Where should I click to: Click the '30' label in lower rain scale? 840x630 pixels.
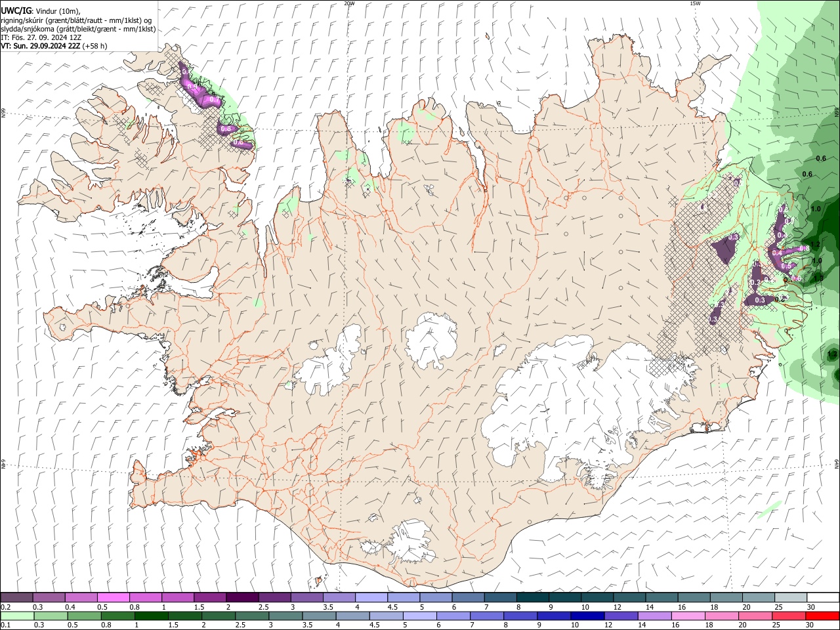click(x=809, y=625)
